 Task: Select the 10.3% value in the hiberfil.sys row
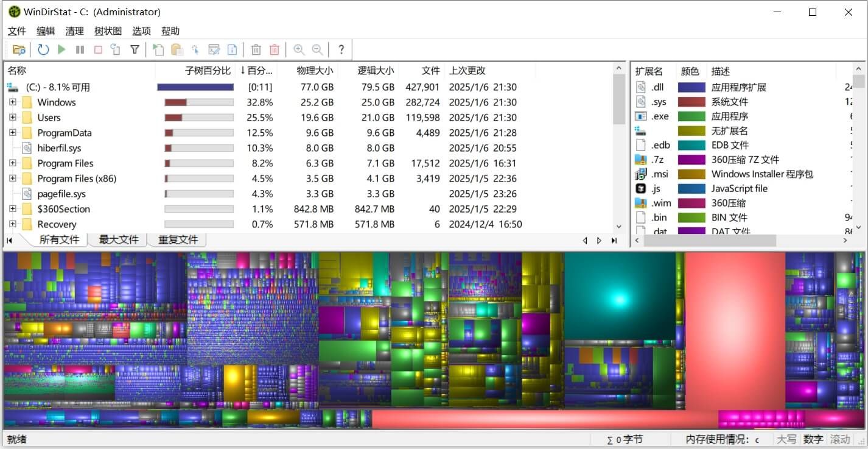click(259, 148)
